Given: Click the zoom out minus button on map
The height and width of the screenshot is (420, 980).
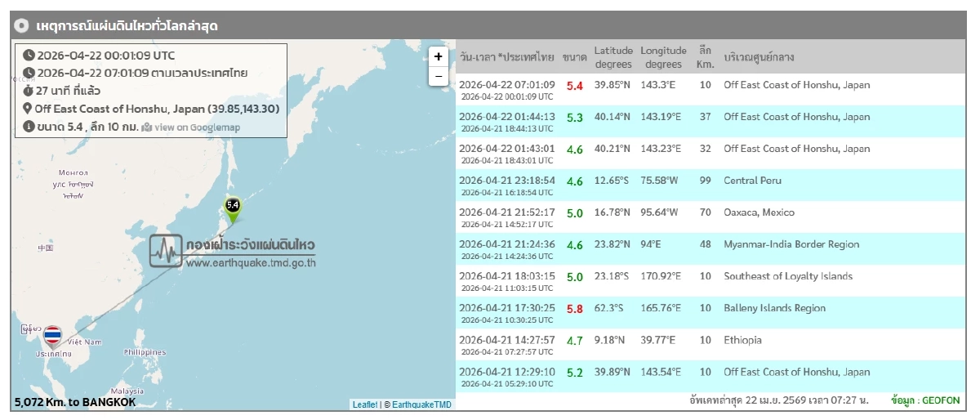Looking at the screenshot, I should 439,76.
